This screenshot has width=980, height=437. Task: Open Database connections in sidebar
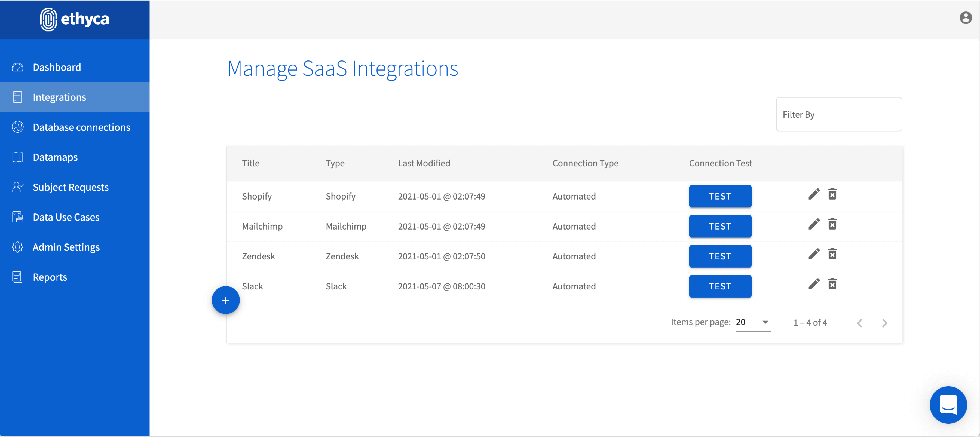[81, 127]
